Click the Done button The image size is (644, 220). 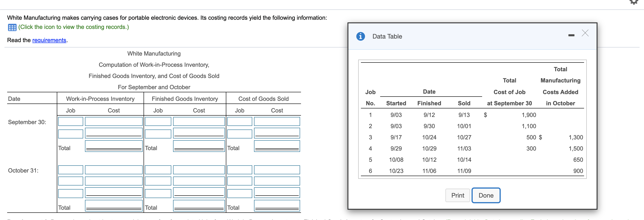click(x=486, y=195)
